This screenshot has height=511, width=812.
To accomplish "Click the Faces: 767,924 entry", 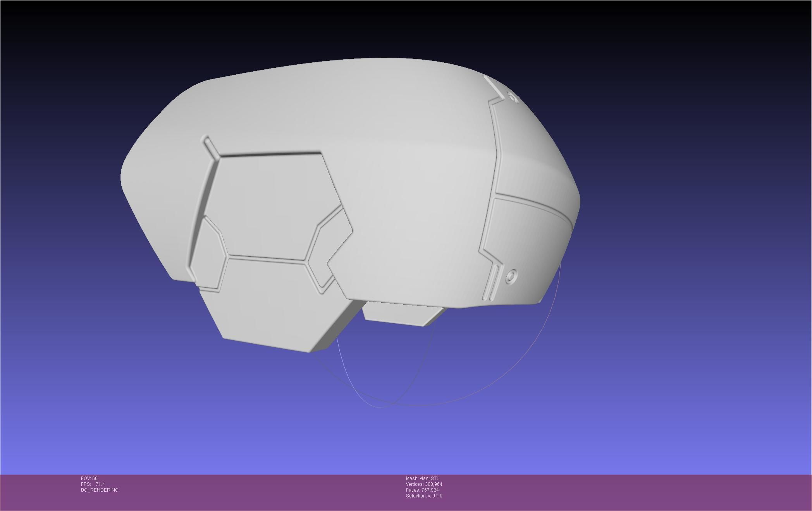I will 422,490.
